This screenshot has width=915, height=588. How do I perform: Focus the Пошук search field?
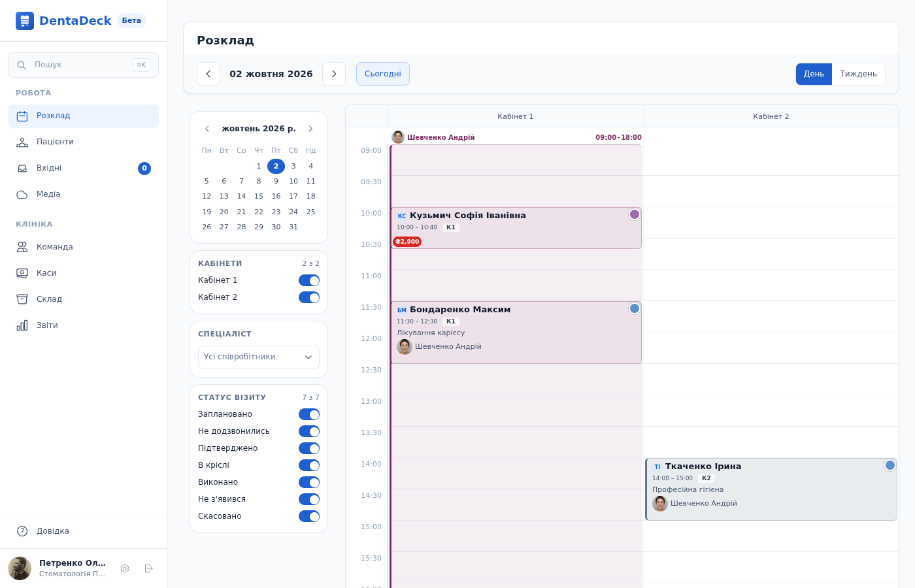83,65
